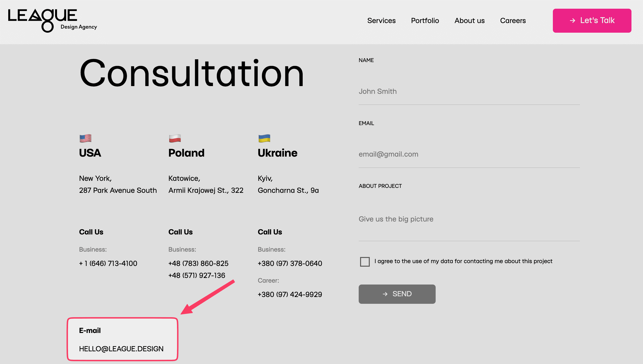Select the About us navigation link
Viewport: 643px width, 364px height.
tap(469, 20)
